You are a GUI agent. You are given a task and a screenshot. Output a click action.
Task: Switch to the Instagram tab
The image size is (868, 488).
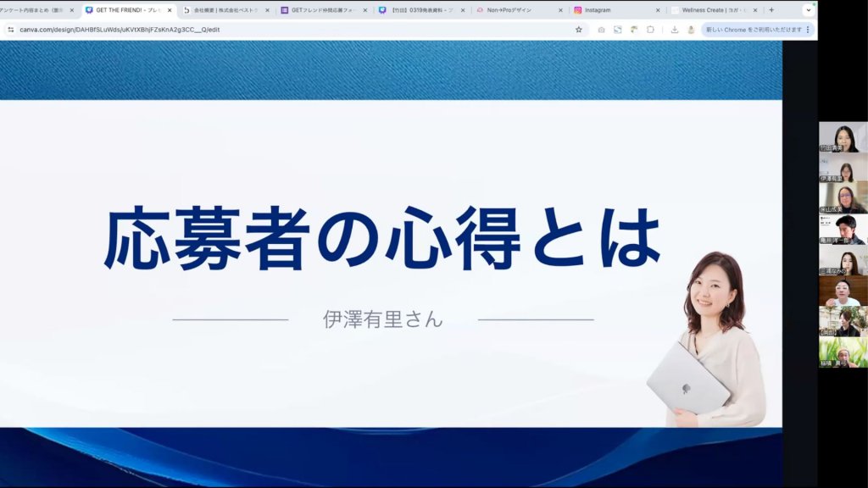(x=610, y=10)
